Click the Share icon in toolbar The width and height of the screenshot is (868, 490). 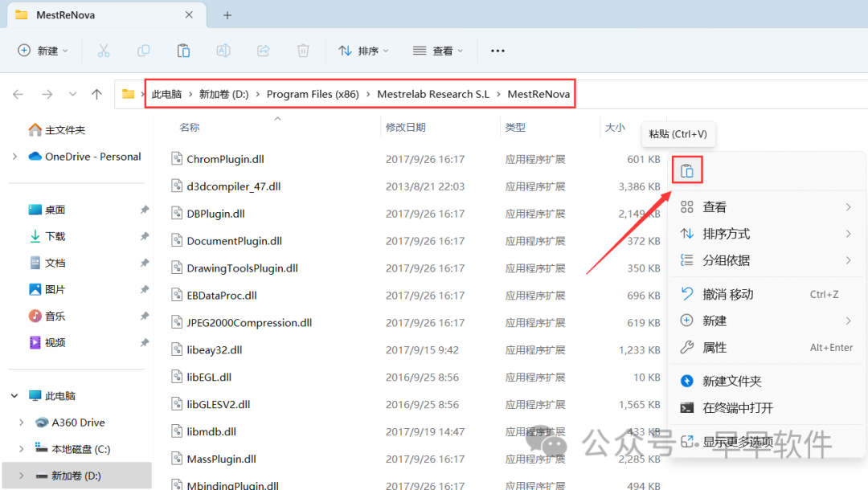point(264,51)
